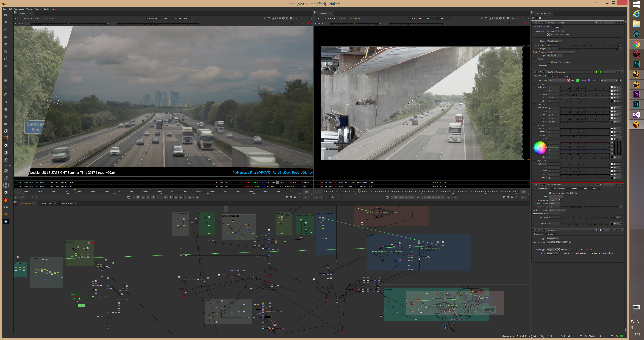Switch to the Curve Editor tab
This screenshot has width=644, height=340.
point(47,203)
